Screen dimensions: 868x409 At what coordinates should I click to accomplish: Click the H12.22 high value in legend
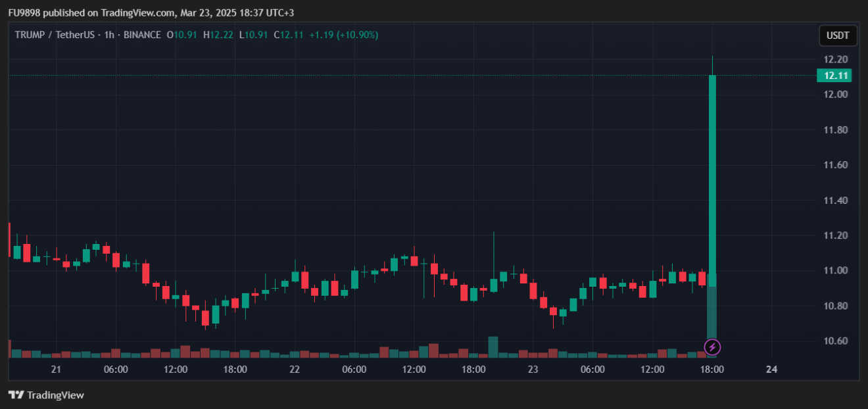coord(218,35)
